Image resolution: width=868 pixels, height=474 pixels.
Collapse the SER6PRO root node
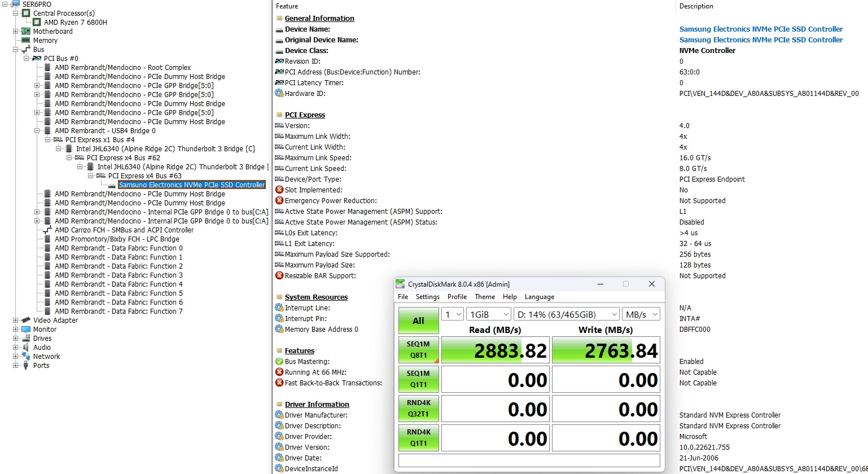pos(5,4)
